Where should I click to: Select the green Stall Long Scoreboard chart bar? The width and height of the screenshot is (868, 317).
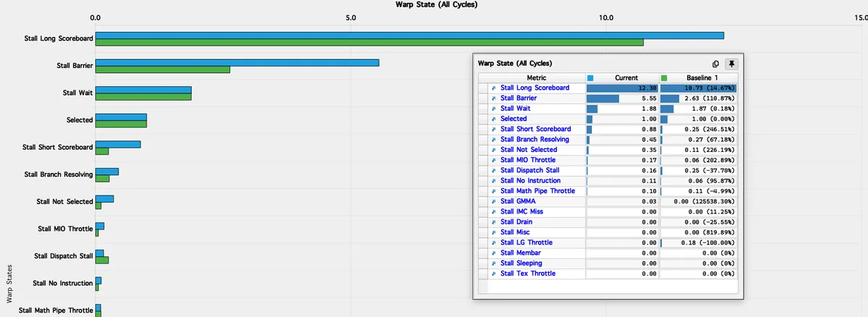coord(369,43)
